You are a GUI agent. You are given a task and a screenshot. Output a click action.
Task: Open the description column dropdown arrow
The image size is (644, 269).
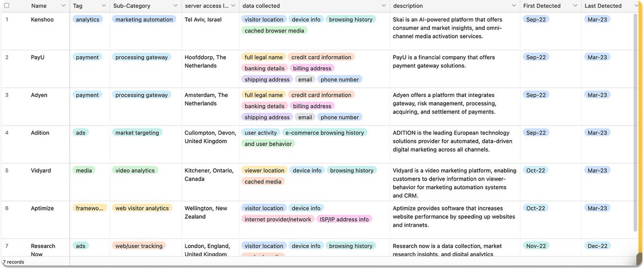coord(514,6)
